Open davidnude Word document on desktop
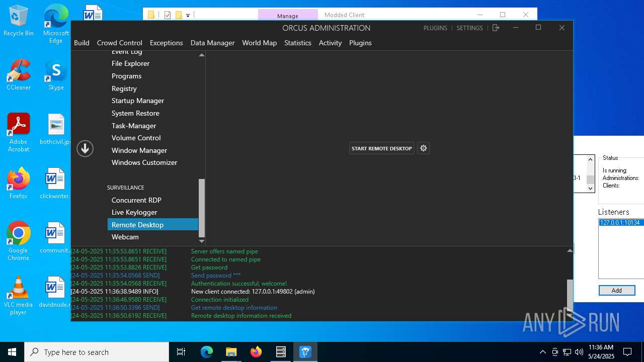Image resolution: width=644 pixels, height=362 pixels. point(55,292)
